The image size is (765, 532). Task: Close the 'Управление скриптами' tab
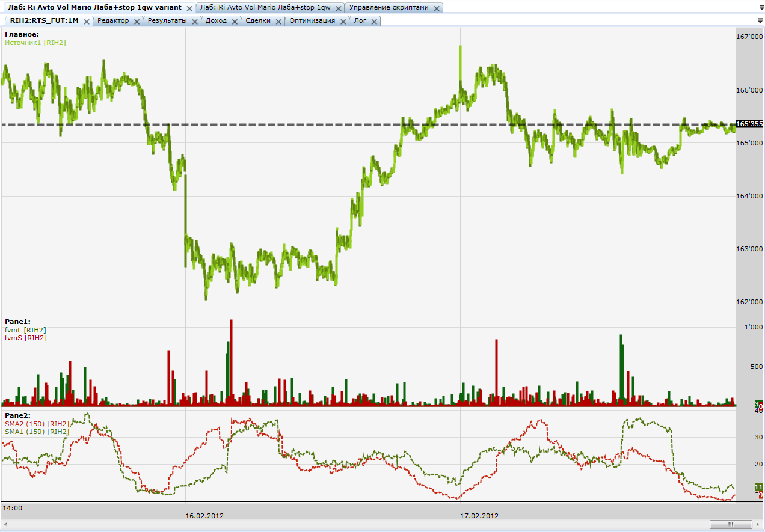[437, 8]
